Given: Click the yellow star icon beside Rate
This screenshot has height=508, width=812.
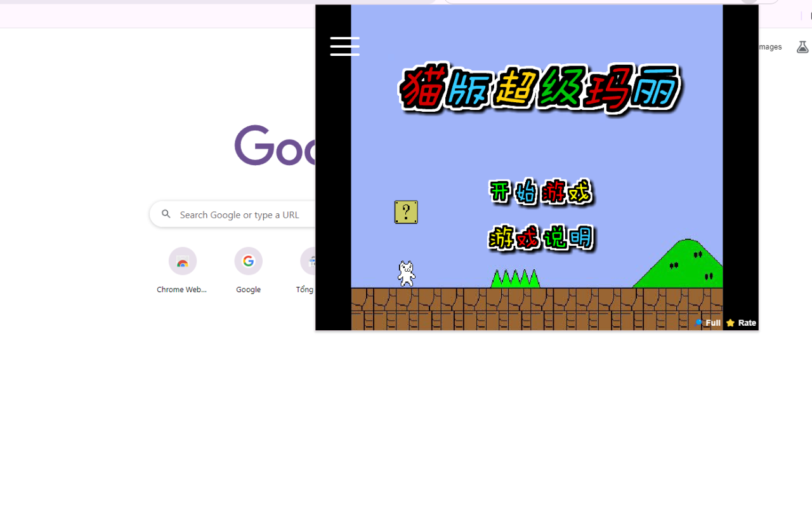Looking at the screenshot, I should click(730, 323).
